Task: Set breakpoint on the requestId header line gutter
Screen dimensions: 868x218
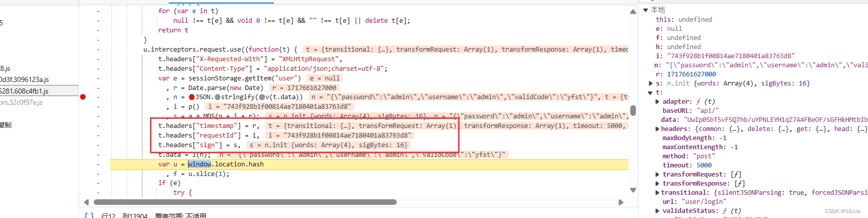Action: point(98,136)
